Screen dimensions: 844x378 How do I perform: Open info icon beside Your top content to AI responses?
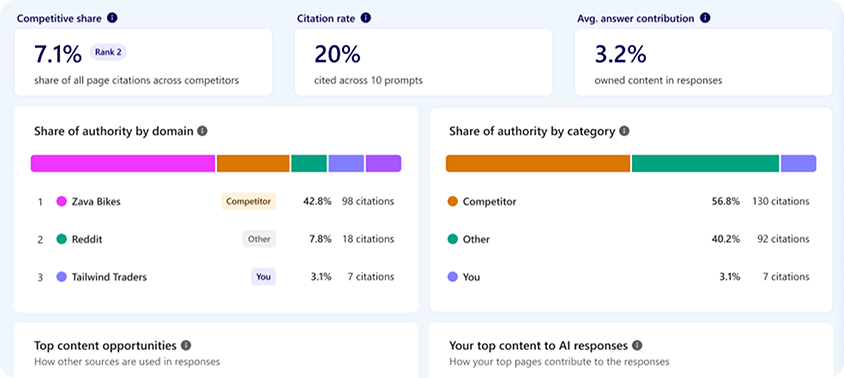click(x=637, y=345)
